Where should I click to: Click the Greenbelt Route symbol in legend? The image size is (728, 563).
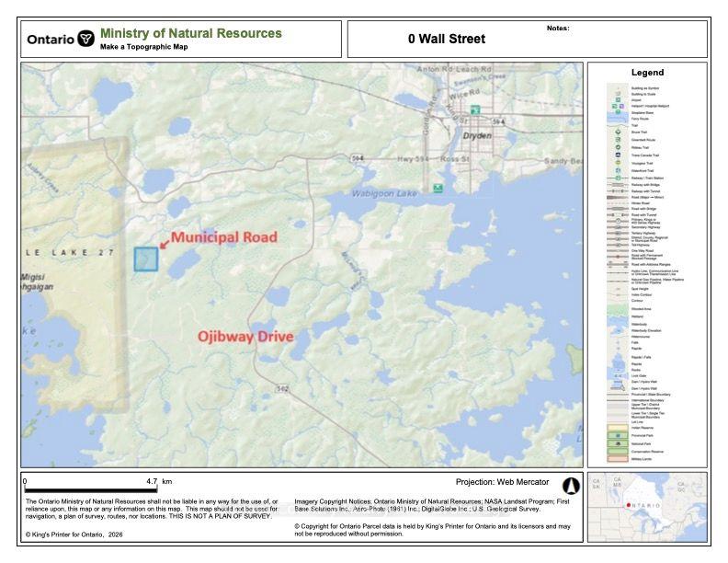(x=618, y=139)
